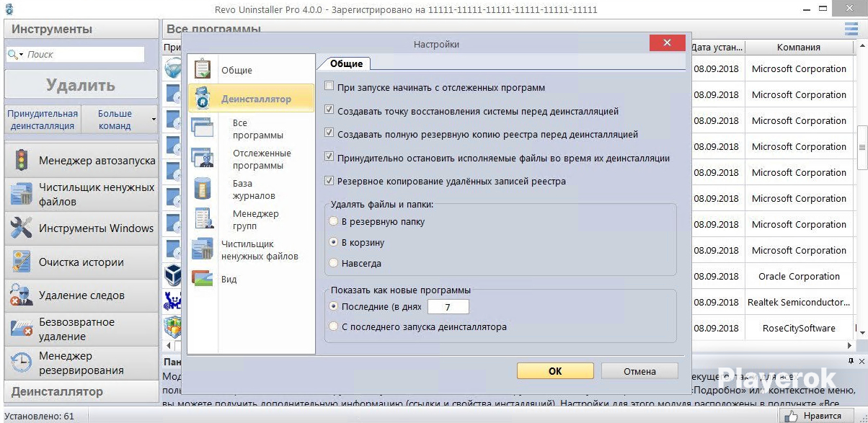Select Realtek Semiconductor company cell

[799, 302]
